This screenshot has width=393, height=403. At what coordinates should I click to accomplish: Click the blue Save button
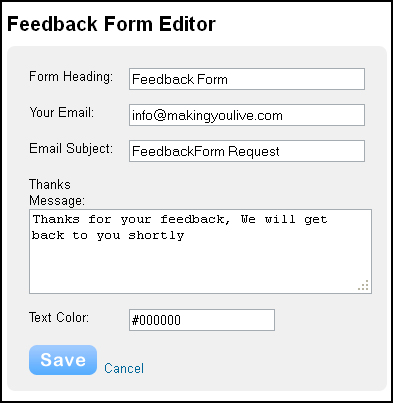click(x=63, y=360)
